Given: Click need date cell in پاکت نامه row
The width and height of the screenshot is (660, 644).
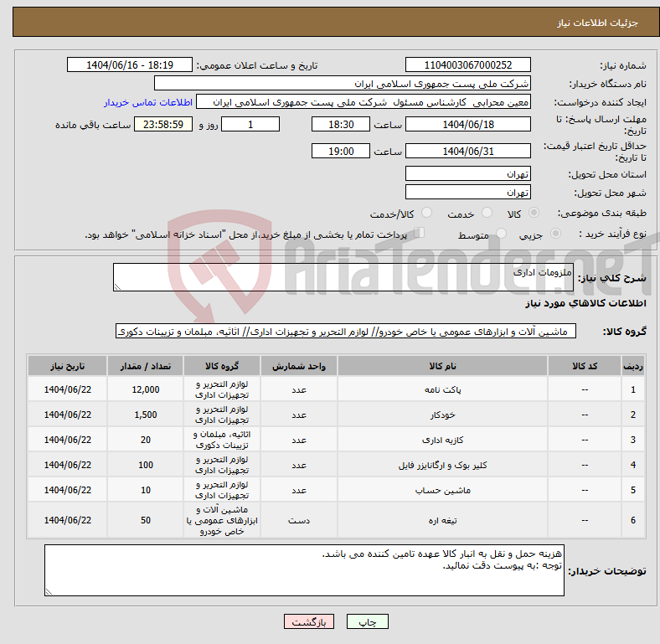Looking at the screenshot, I should [67, 389].
